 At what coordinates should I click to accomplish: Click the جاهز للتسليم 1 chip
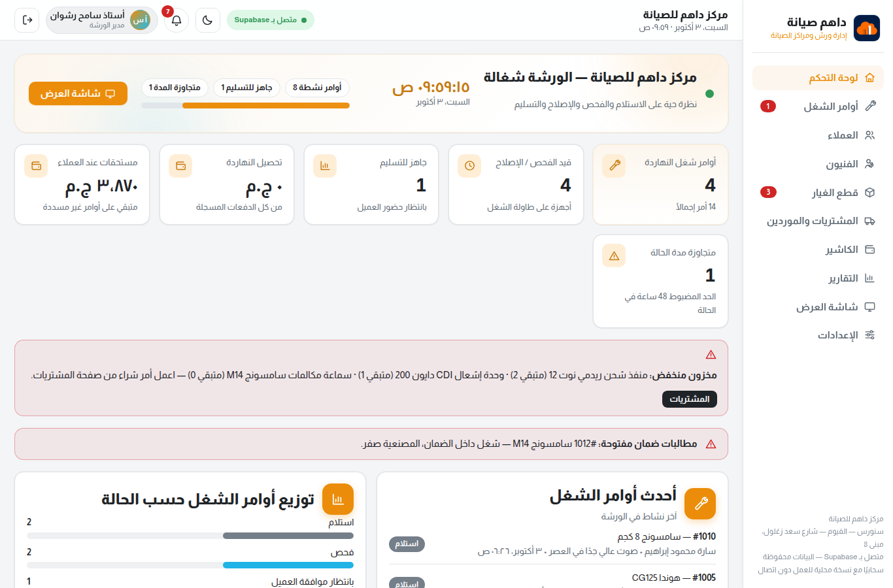pos(246,88)
